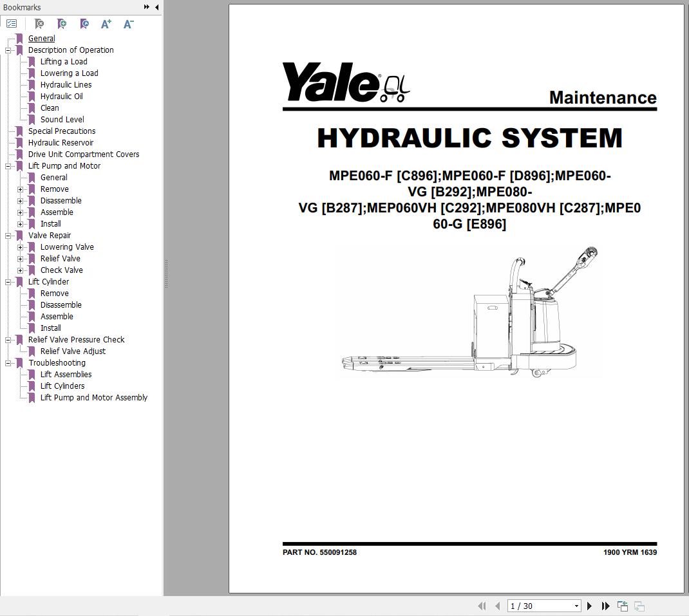Click the delete bookmark icon
689x616 pixels.
(x=39, y=24)
